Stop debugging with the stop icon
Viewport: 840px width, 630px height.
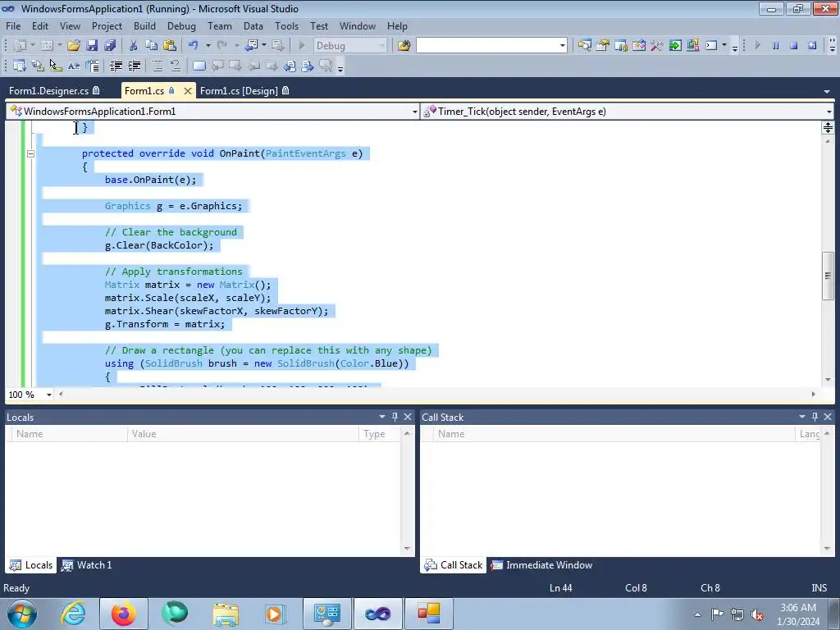pyautogui.click(x=793, y=46)
